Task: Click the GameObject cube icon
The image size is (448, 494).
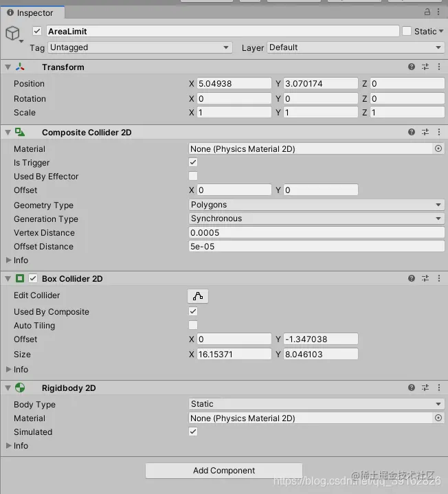Action: coord(13,33)
